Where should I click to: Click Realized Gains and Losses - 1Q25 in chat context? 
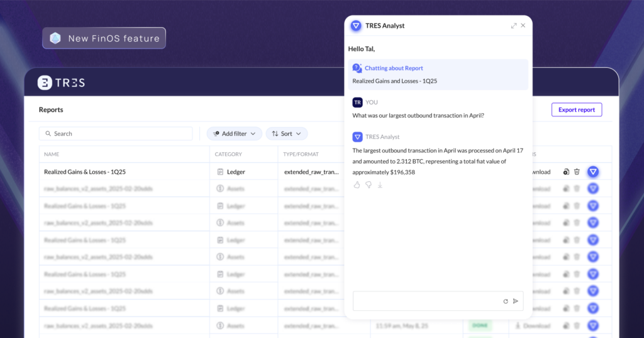pos(395,81)
